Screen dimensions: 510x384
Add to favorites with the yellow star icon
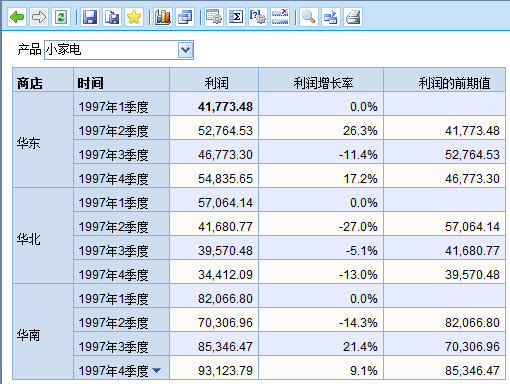point(134,17)
